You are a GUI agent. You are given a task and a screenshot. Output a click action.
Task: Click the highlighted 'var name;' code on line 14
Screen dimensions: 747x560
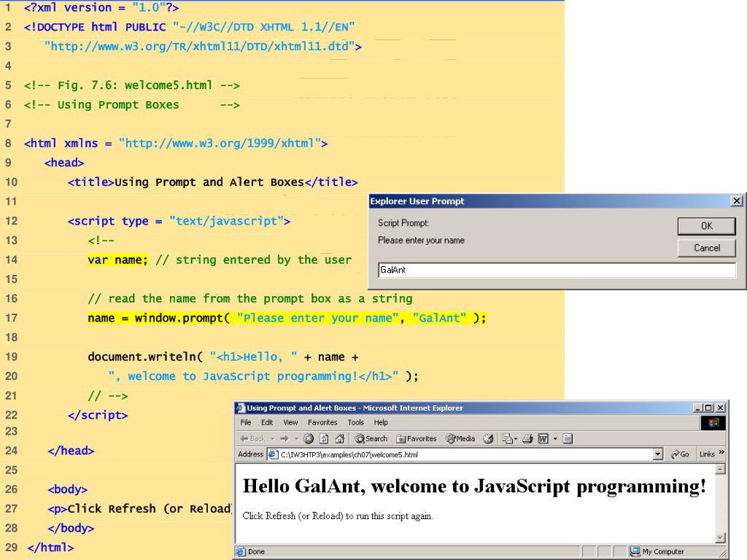pos(117,260)
